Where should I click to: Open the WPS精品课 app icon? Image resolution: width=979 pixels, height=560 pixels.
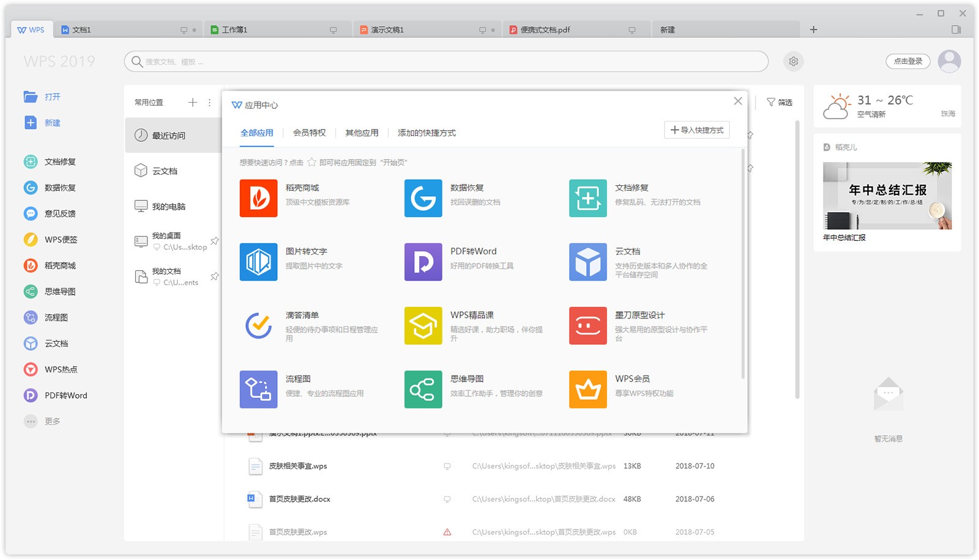423,325
